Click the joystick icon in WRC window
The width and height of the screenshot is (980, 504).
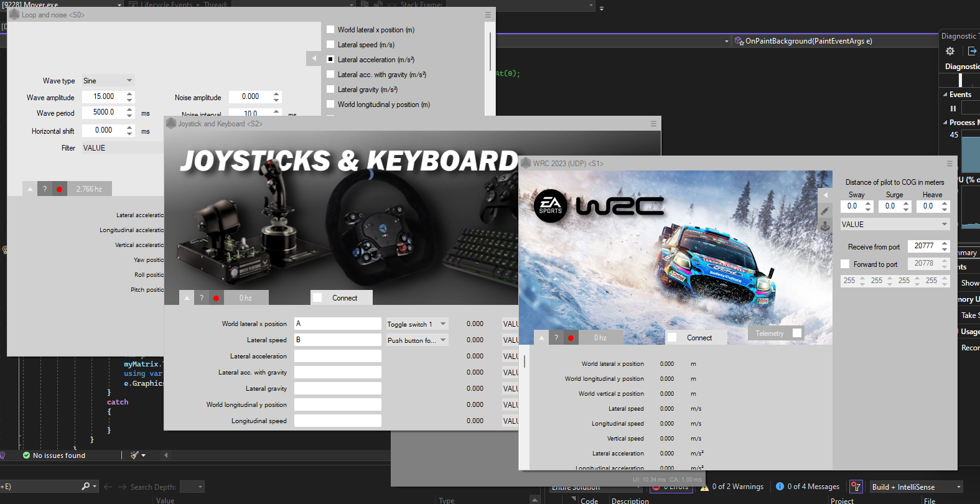tap(824, 226)
